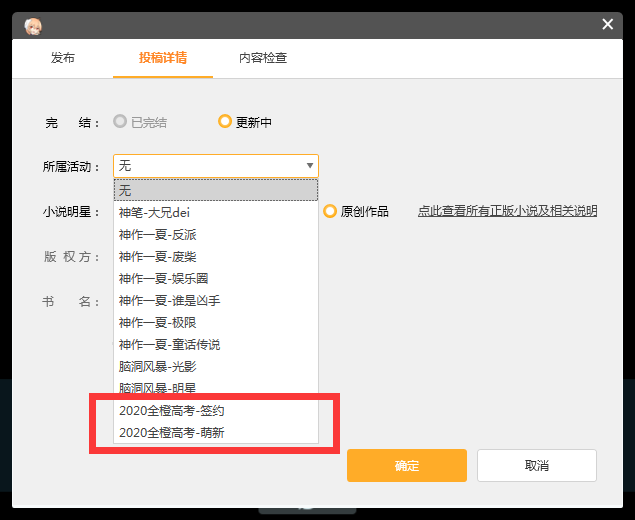Select the 更新中 radio button
Image resolution: width=635 pixels, height=520 pixels.
(x=225, y=122)
